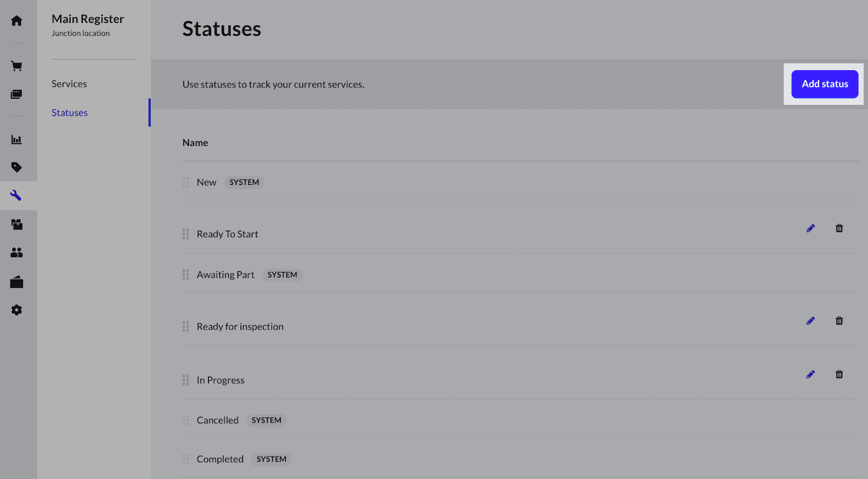Screen dimensions: 868x479
Task: Edit the In Progress status
Action: 810,374
